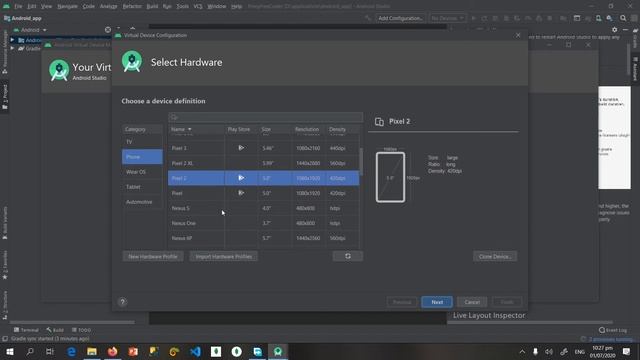The height and width of the screenshot is (360, 640).
Task: Click the hide panel icon near Android dropdown
Action: point(108,30)
